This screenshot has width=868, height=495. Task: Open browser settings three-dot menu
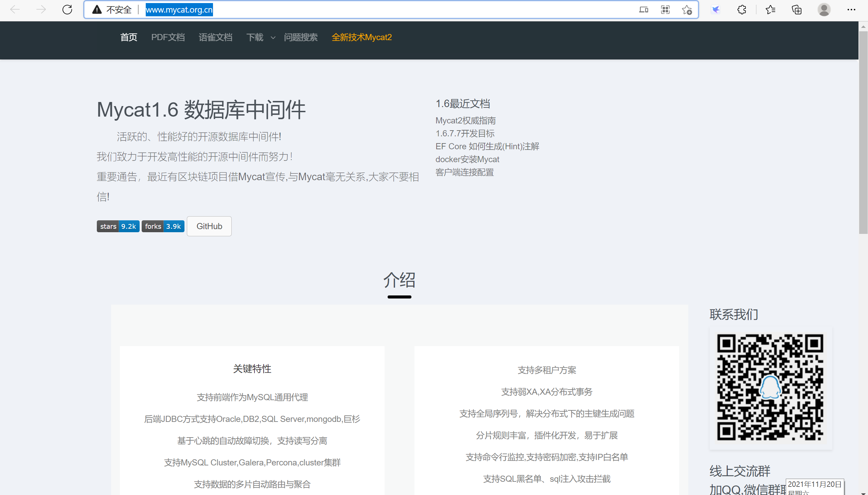coord(851,10)
